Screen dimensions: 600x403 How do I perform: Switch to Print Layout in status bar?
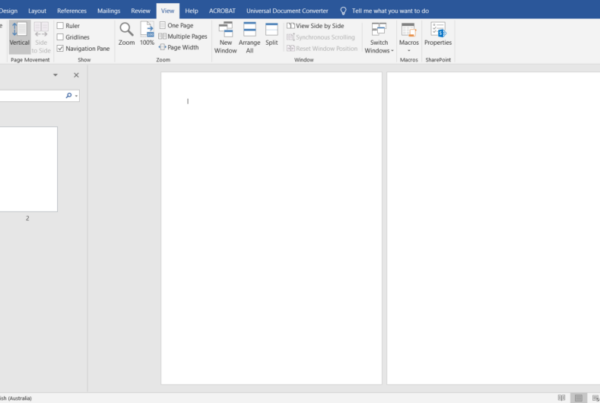[579, 398]
